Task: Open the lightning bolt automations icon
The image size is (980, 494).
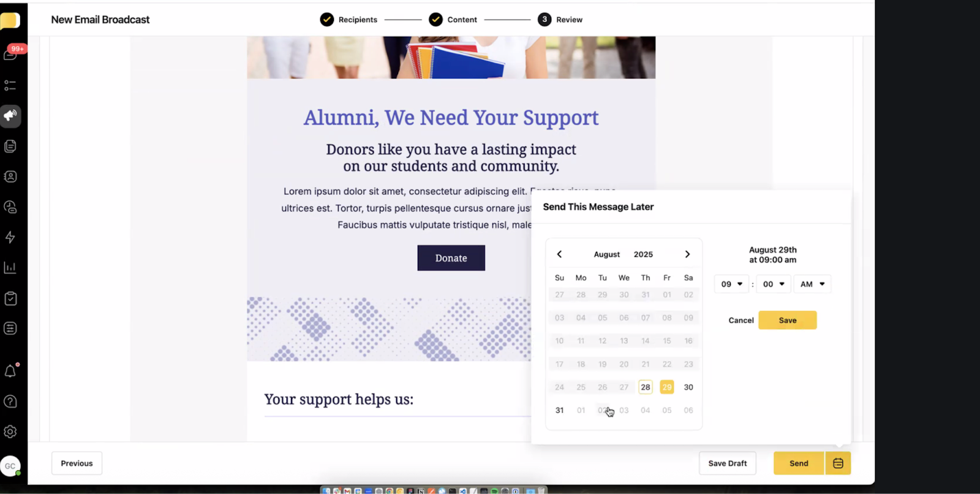Action: tap(10, 237)
